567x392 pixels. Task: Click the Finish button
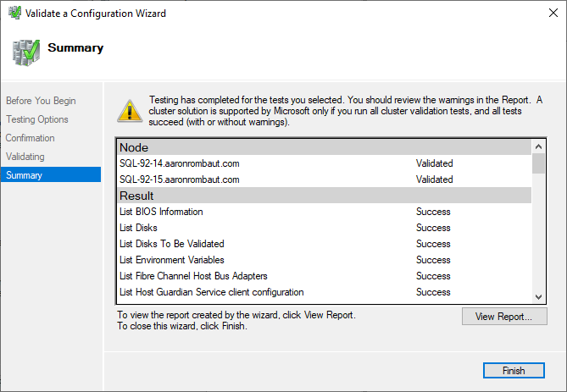514,371
